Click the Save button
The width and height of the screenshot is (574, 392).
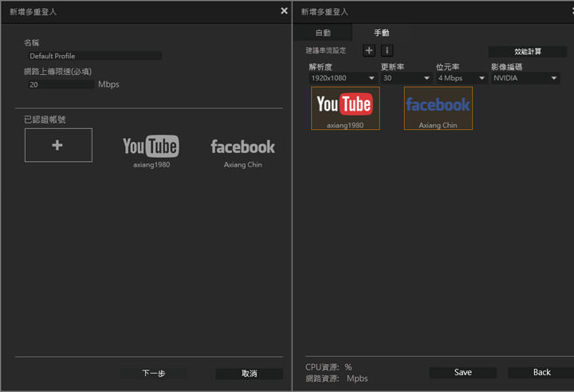click(x=462, y=372)
